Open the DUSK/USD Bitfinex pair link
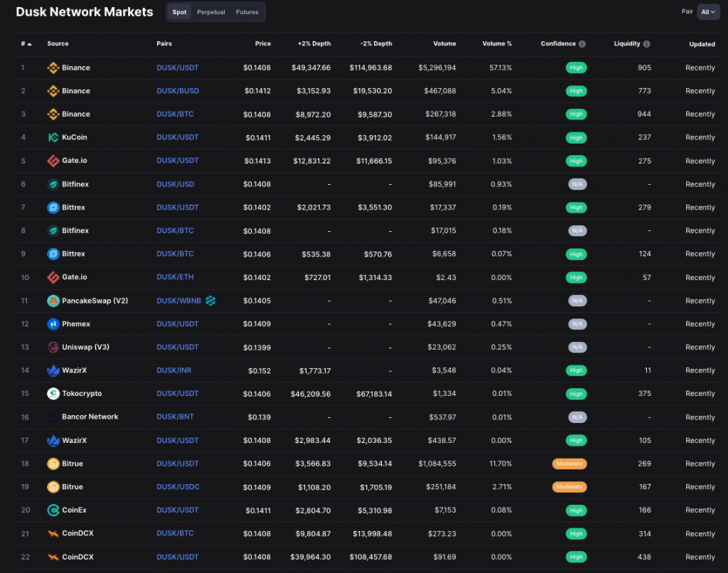 click(176, 184)
